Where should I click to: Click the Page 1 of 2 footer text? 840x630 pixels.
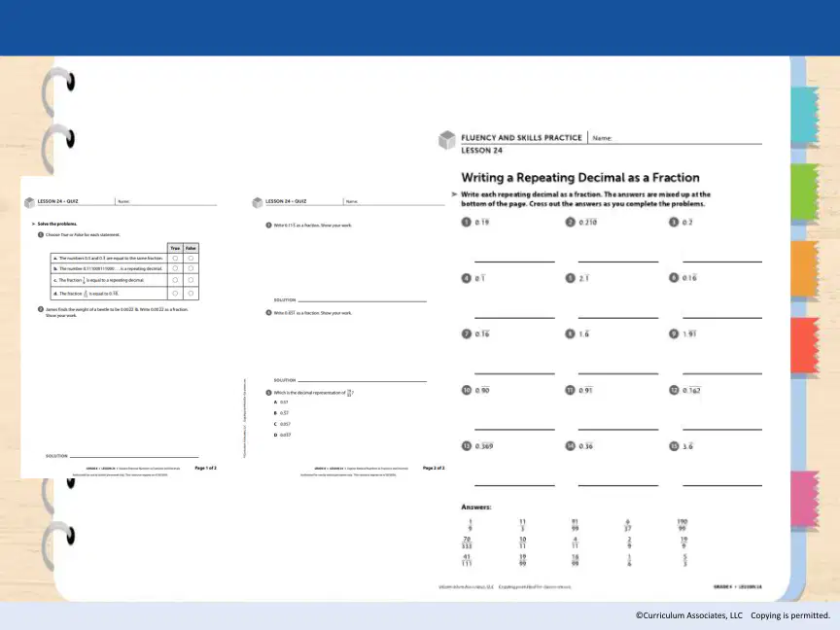tap(206, 468)
